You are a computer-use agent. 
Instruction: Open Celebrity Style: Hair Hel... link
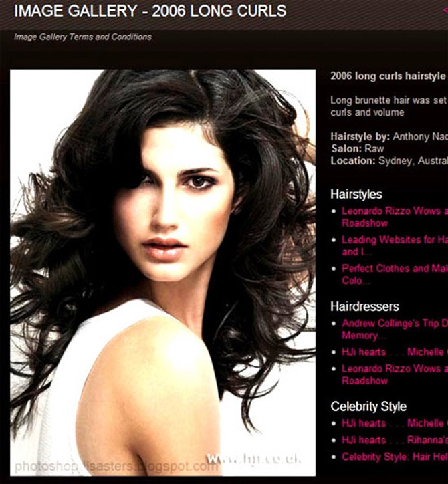[x=395, y=457]
